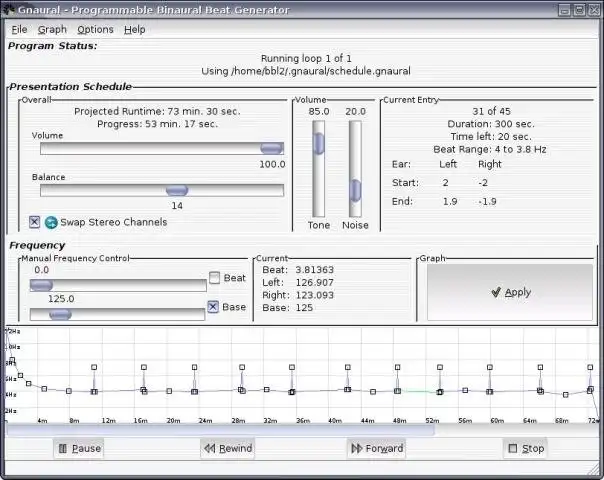Click the Tone volume vertical slider
Viewport: 604px width, 480px height.
click(319, 168)
